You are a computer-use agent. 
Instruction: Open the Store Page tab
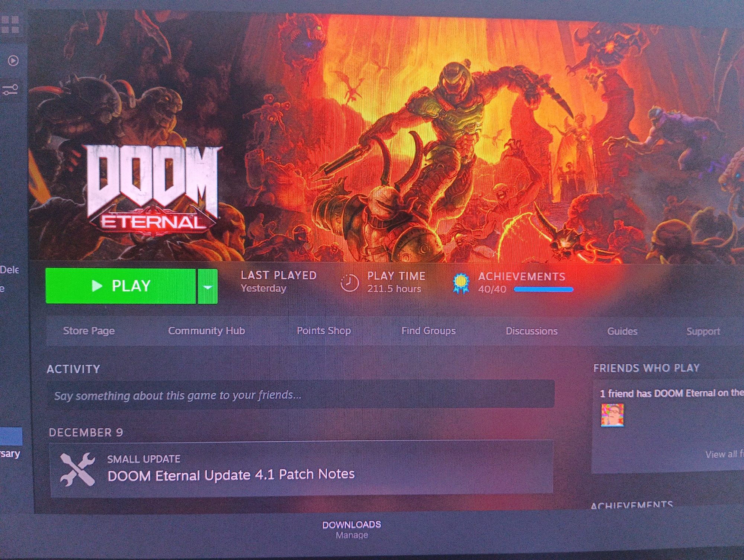[89, 331]
